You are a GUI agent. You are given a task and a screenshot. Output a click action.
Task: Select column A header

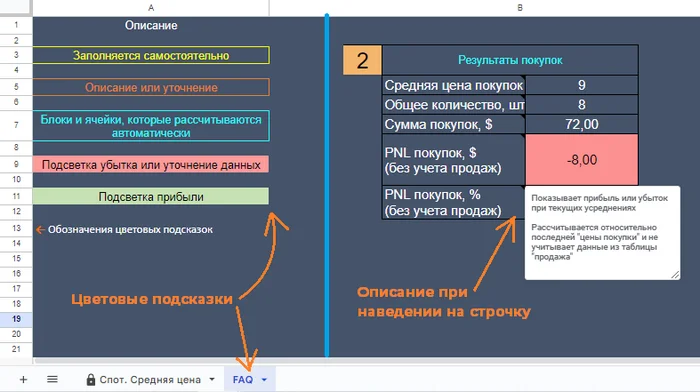tap(151, 8)
